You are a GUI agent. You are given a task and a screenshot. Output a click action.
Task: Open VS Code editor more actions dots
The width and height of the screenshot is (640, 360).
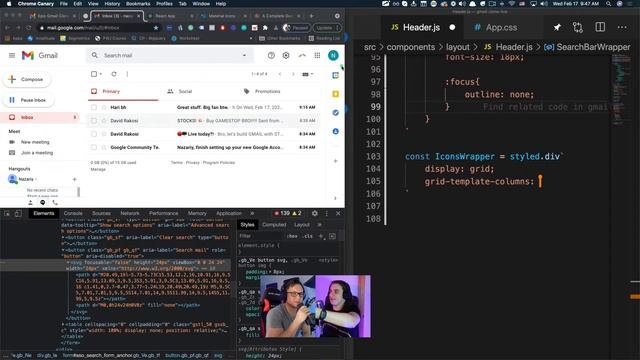click(622, 27)
